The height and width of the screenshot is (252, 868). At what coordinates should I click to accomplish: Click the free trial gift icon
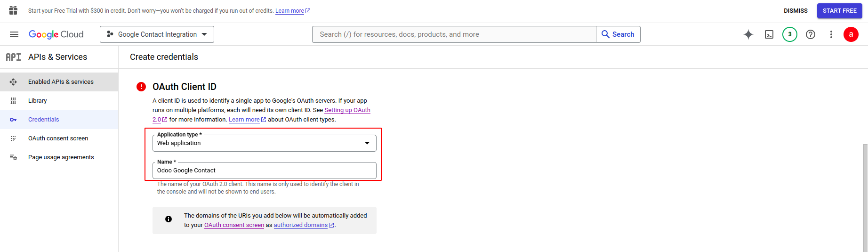pos(13,10)
